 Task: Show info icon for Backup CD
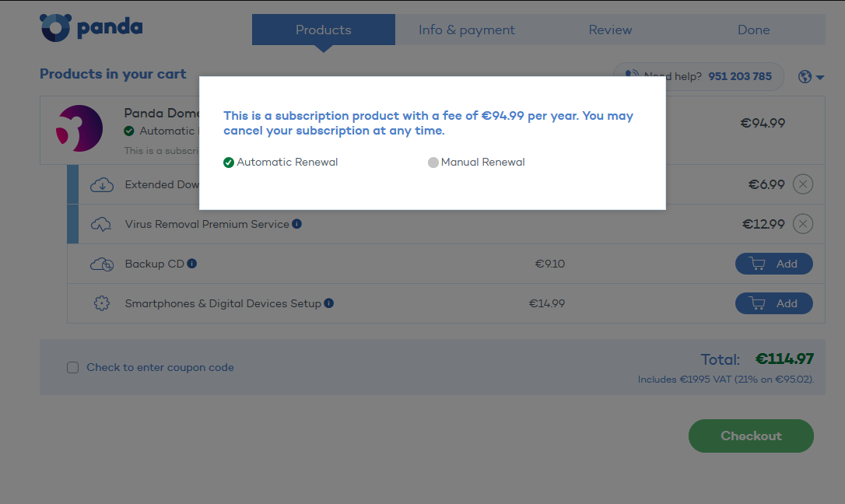pyautogui.click(x=192, y=264)
